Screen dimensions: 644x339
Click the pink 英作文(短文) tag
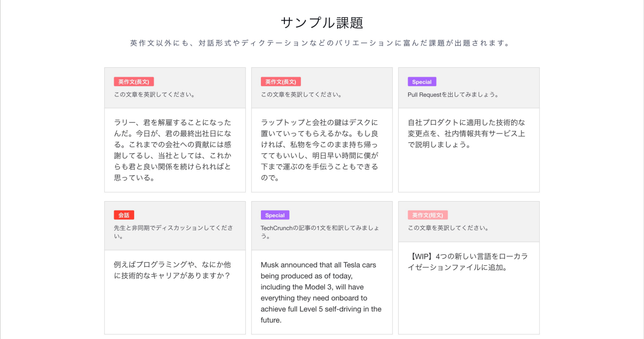(x=428, y=215)
